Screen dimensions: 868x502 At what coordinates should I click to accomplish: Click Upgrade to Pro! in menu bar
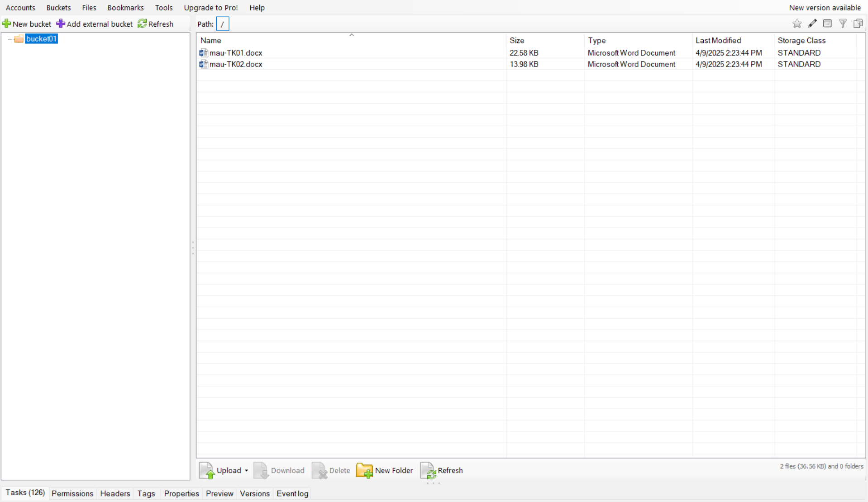[x=211, y=8]
